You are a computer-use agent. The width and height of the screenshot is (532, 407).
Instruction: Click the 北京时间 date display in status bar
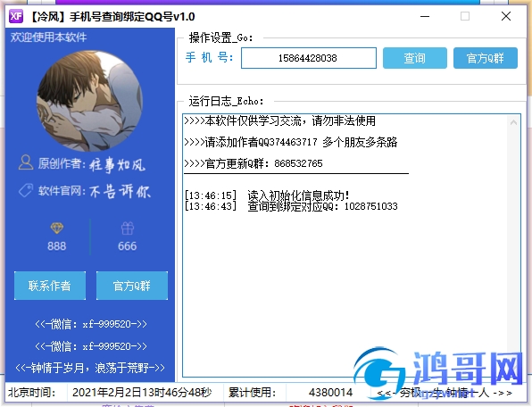point(142,393)
